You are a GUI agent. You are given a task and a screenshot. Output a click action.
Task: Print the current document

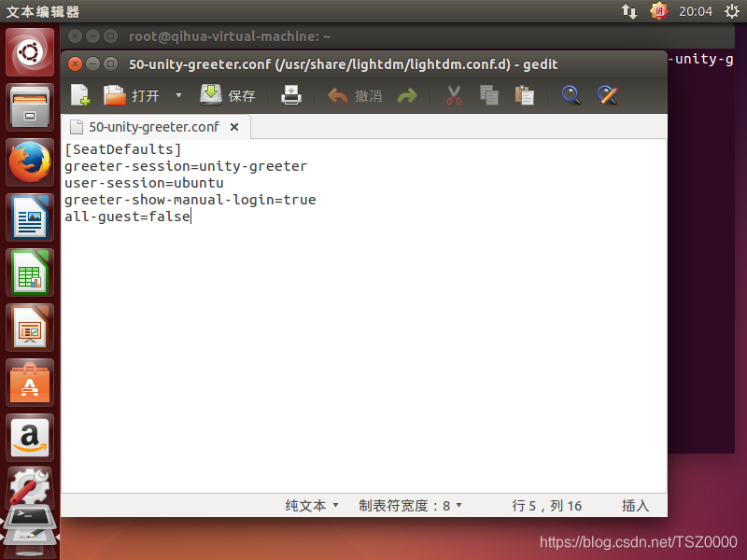point(291,95)
